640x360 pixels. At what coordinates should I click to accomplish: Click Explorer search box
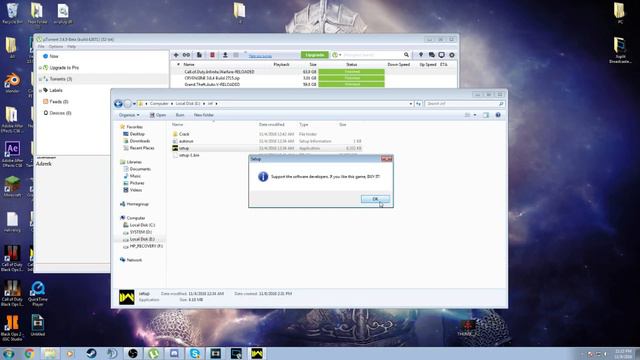coord(464,104)
